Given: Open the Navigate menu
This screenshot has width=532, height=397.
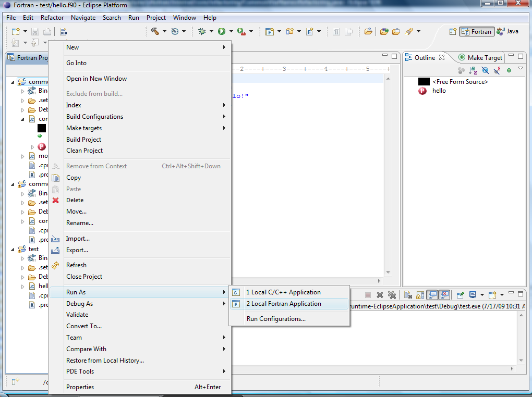Looking at the screenshot, I should tap(83, 18).
